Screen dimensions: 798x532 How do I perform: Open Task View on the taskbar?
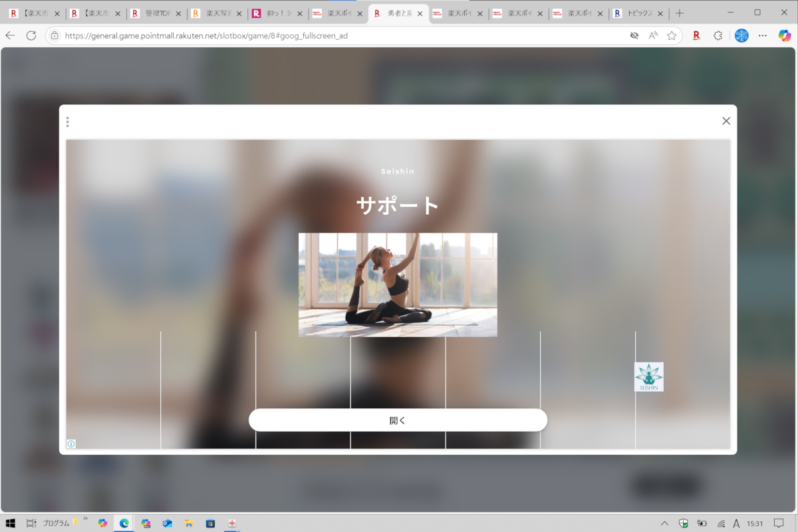click(x=31, y=523)
